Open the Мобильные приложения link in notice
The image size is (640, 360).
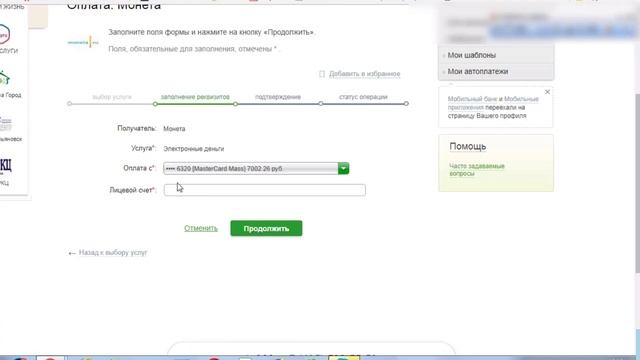[x=493, y=103]
